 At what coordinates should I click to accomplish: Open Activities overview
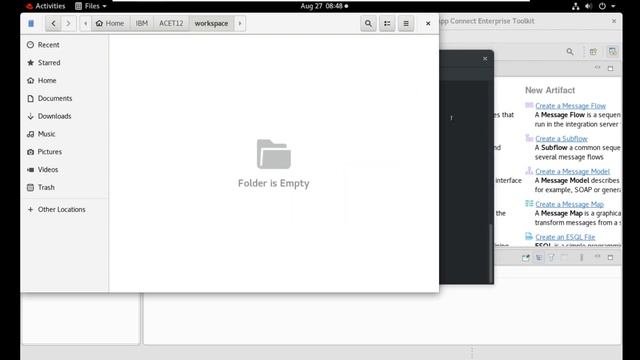coord(45,6)
